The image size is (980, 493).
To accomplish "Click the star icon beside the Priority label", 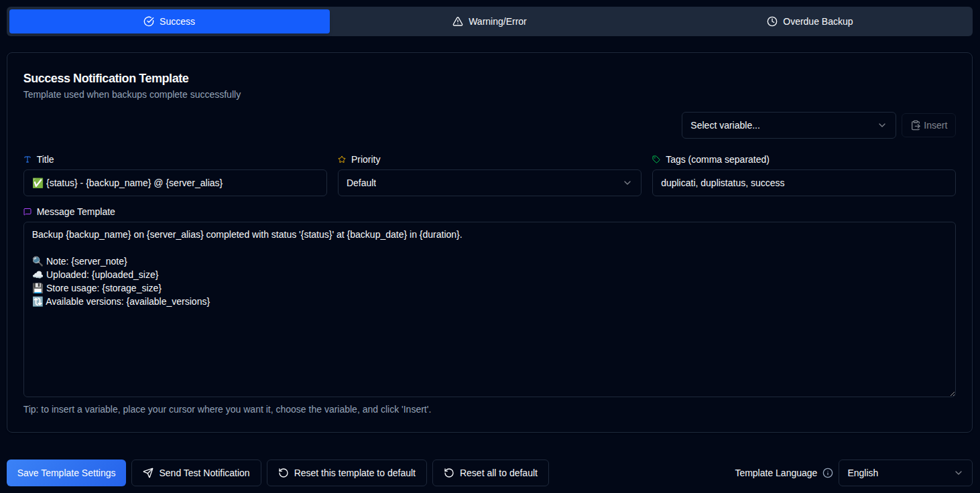I will 342,159.
